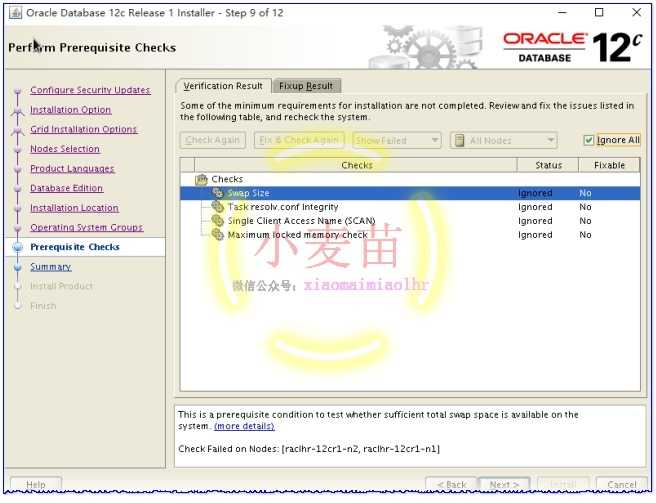Click the Next button
This screenshot has height=503, width=656.
(x=504, y=484)
